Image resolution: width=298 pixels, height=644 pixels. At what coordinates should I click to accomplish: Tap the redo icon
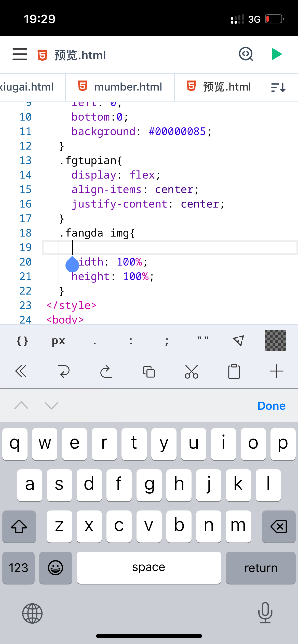point(106,371)
